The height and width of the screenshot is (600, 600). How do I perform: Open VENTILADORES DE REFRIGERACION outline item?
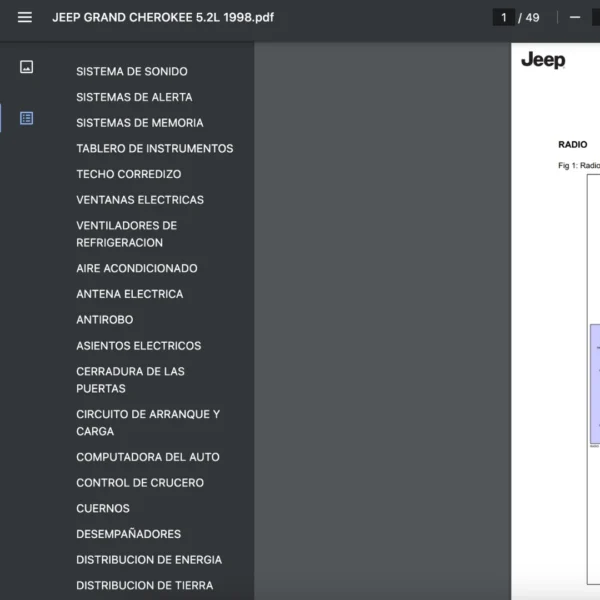tap(126, 234)
